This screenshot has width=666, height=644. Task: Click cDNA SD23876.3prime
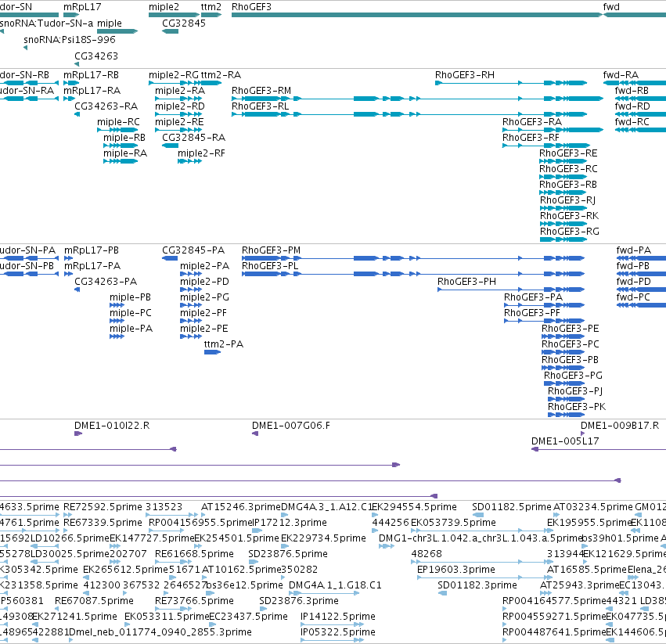coord(265,609)
